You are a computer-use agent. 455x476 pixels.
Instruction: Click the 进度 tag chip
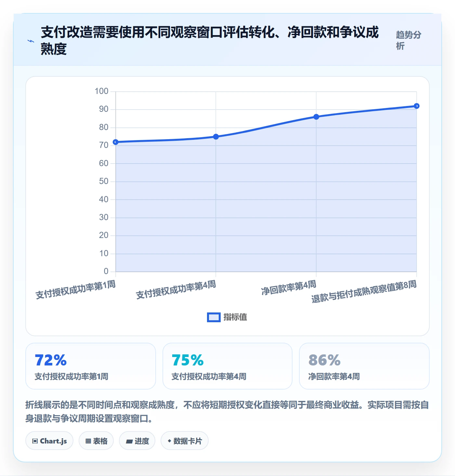tap(137, 441)
